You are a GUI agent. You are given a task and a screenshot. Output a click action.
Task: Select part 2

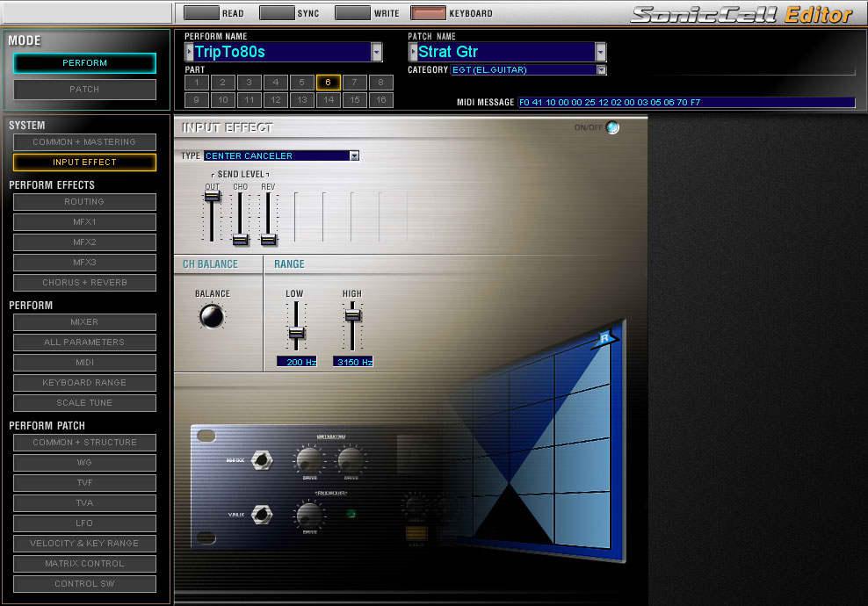(x=222, y=83)
